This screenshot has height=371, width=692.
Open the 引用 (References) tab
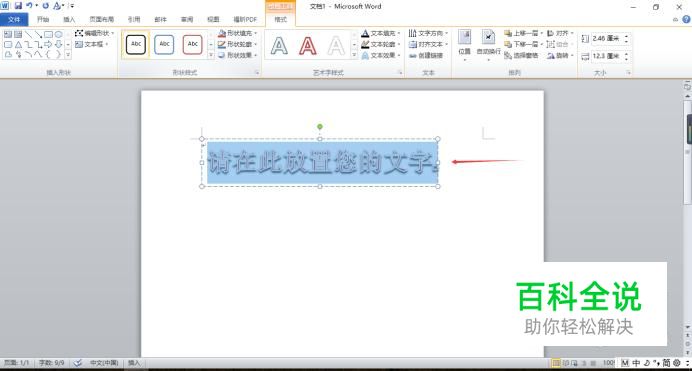[x=134, y=19]
